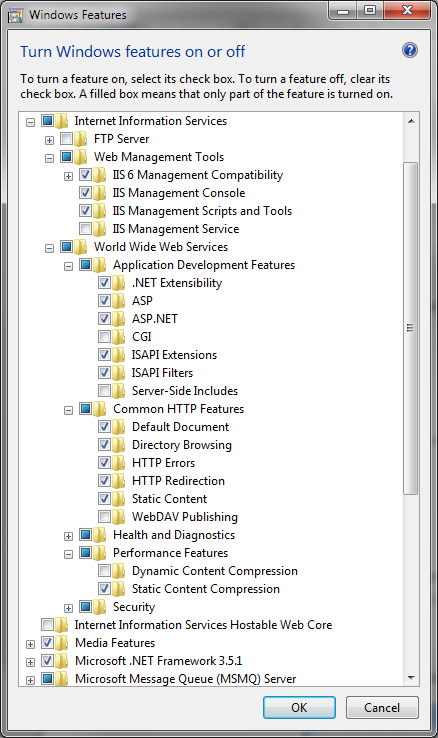438x738 pixels.
Task: Enable Server-Side Includes checkbox
Action: [x=104, y=391]
